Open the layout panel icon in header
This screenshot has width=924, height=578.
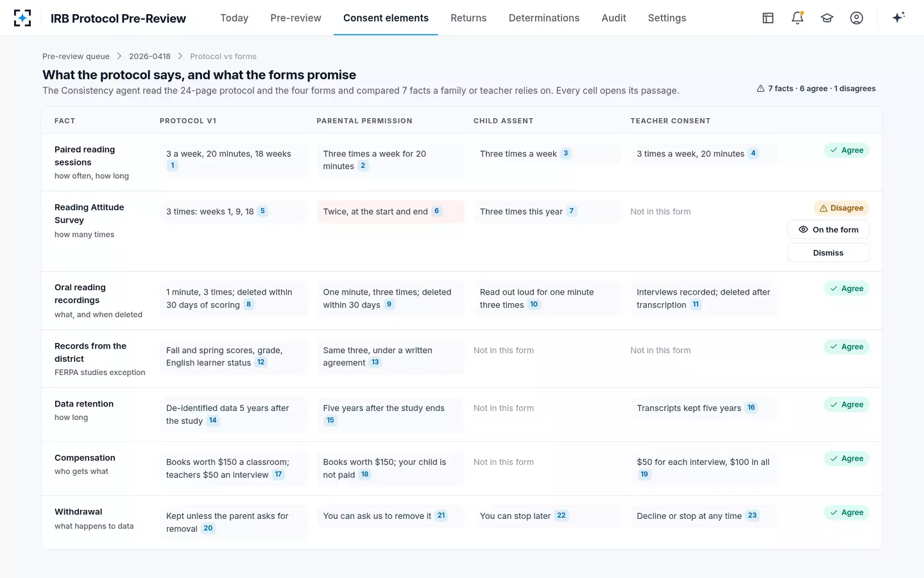[768, 18]
